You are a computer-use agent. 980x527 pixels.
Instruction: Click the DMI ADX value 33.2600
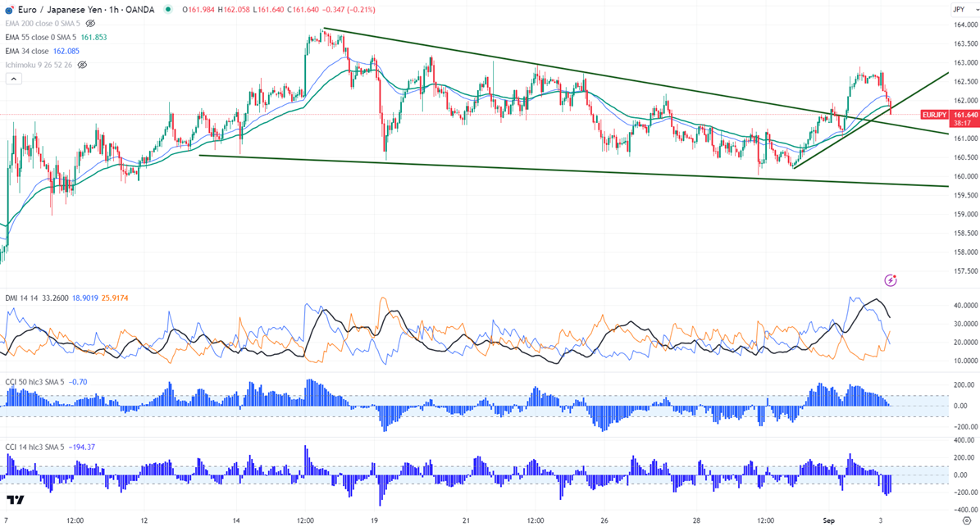tap(54, 298)
